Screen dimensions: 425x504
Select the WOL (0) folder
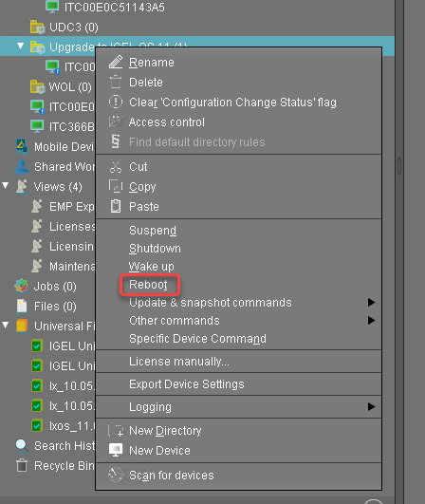pyautogui.click(x=61, y=86)
